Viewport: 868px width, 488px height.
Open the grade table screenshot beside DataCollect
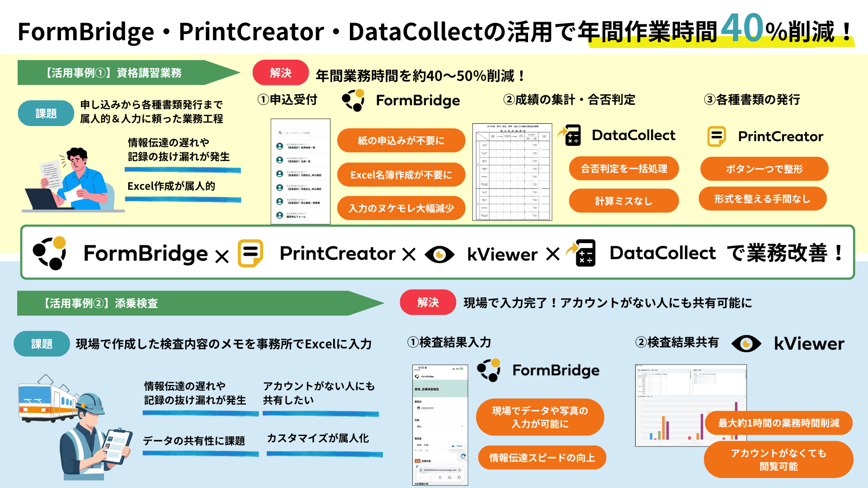click(512, 172)
